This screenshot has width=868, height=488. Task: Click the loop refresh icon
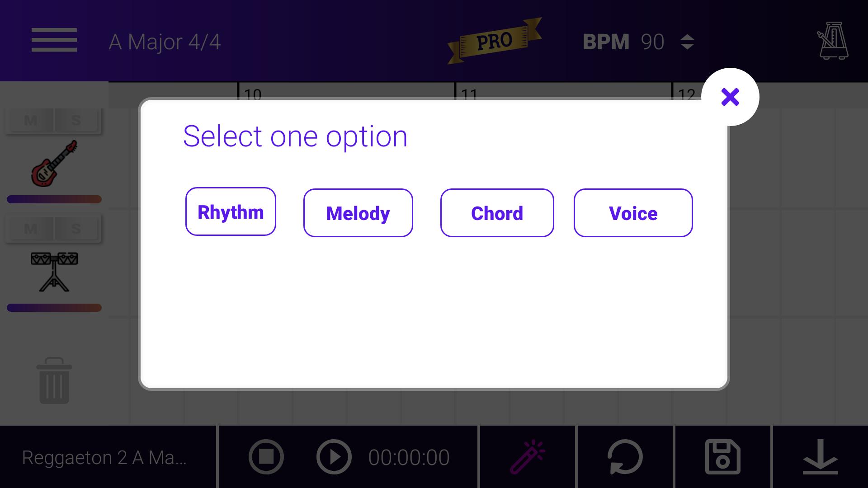(625, 457)
